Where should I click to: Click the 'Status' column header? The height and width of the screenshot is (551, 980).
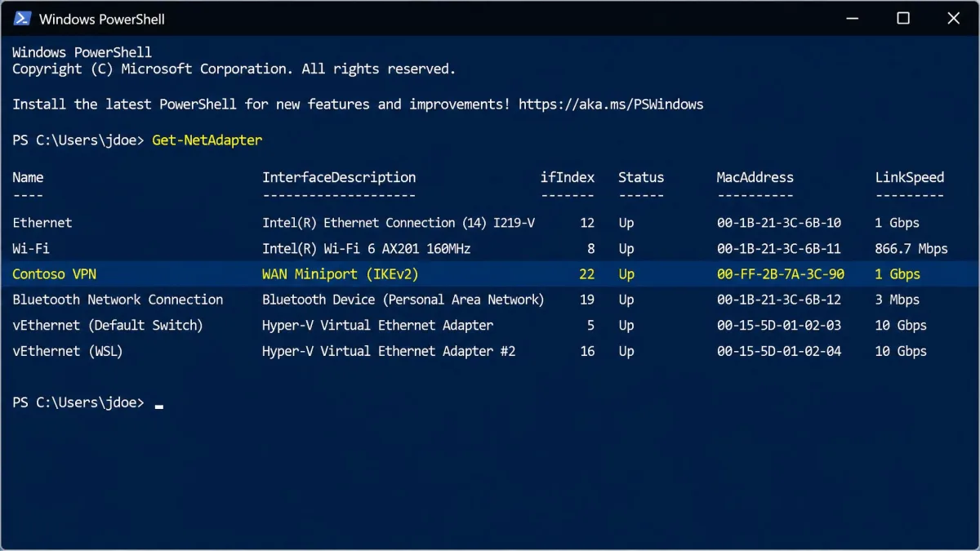pos(641,177)
